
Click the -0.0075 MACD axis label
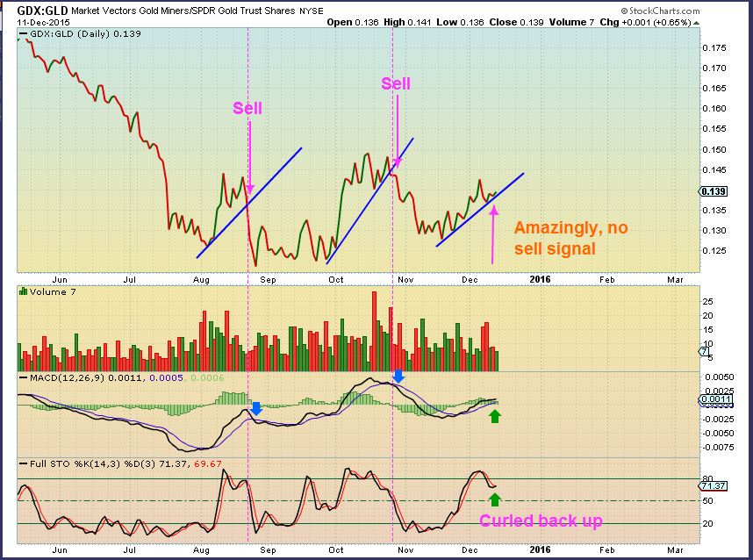click(x=718, y=448)
